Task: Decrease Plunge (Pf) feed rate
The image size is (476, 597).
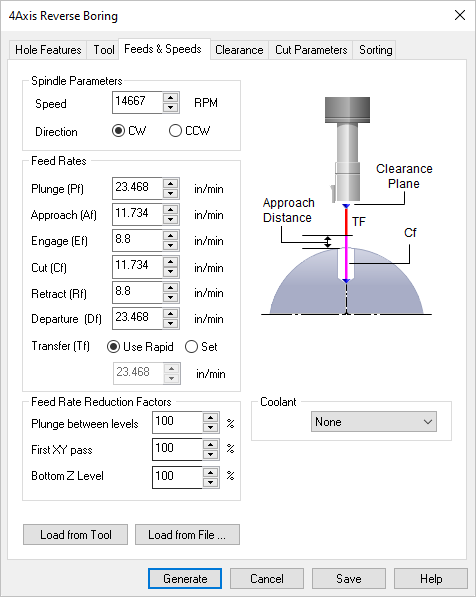Action: (x=171, y=193)
